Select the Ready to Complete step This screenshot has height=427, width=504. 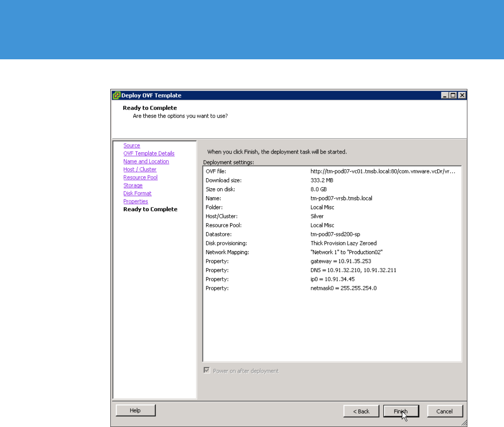pyautogui.click(x=150, y=209)
